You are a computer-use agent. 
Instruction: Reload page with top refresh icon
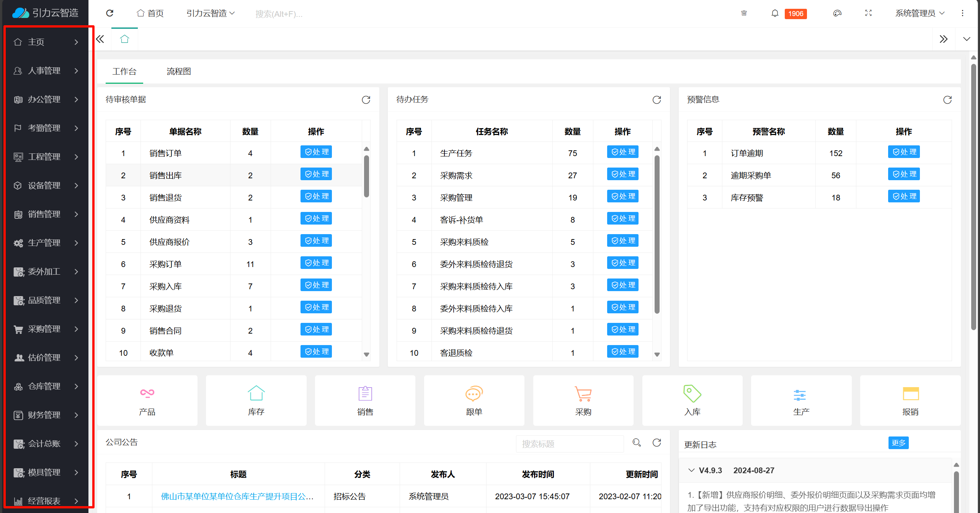coord(110,13)
